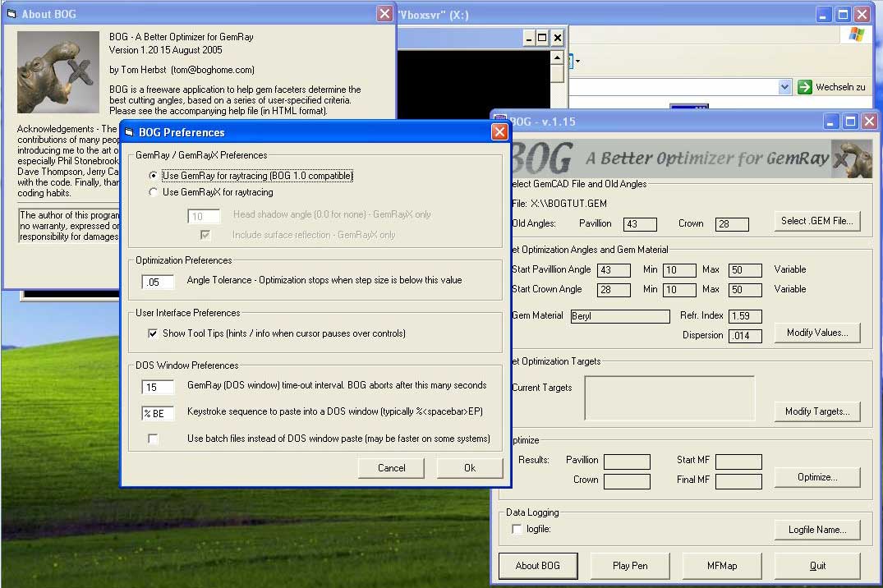Click the DOS time-out interval field
Viewport: 883px width, 588px height.
point(158,387)
